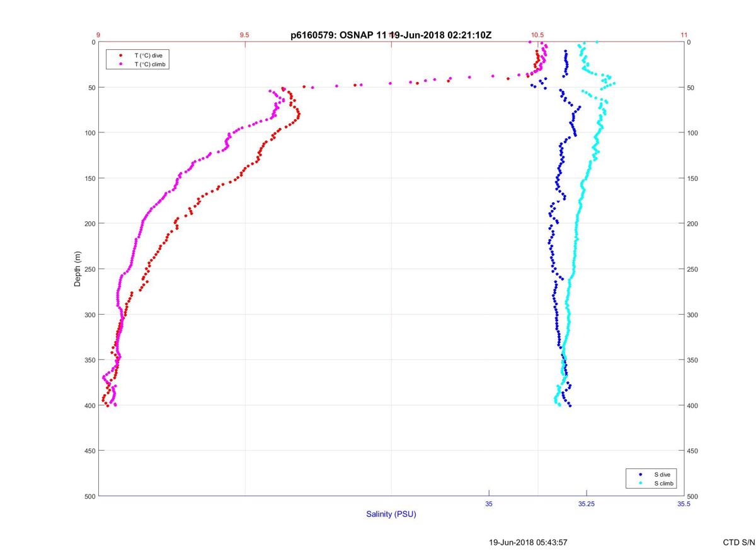Image resolution: width=756 pixels, height=558 pixels.
Task: Click the 'S climb' legend label
Action: [664, 483]
